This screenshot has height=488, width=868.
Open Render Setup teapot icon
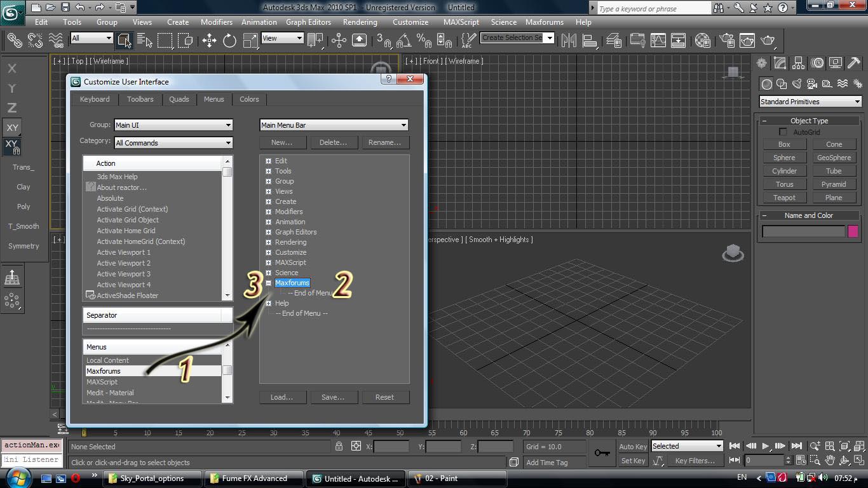pos(726,41)
